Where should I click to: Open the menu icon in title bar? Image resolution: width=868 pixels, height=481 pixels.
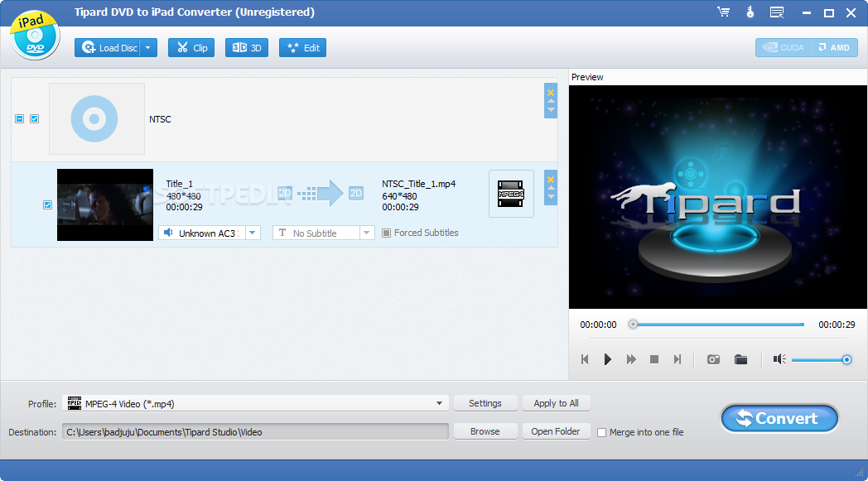coord(777,12)
